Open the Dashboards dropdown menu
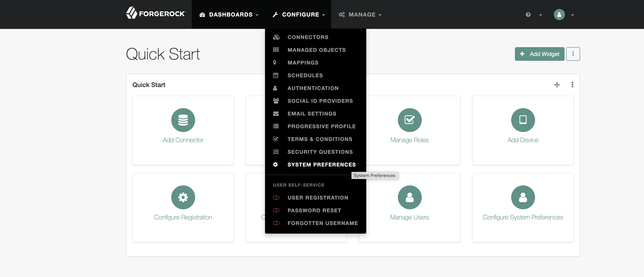This screenshot has height=277, width=644. pos(229,15)
